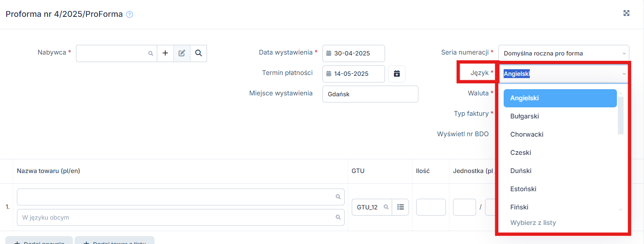The image size is (644, 244).
Task: Select Angielski from the language list
Action: click(x=560, y=98)
